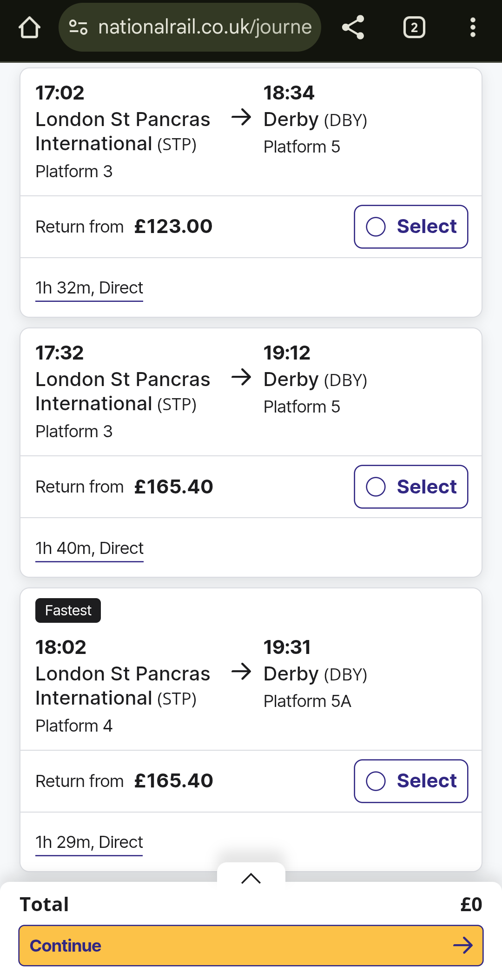
Task: Tap the £165.40 price on 17:32 journey
Action: (x=173, y=487)
